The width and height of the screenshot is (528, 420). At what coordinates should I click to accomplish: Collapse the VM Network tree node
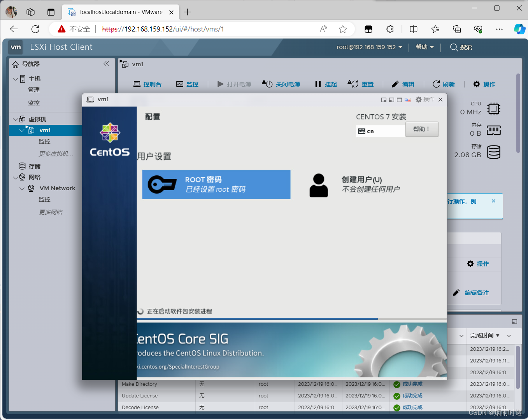22,188
